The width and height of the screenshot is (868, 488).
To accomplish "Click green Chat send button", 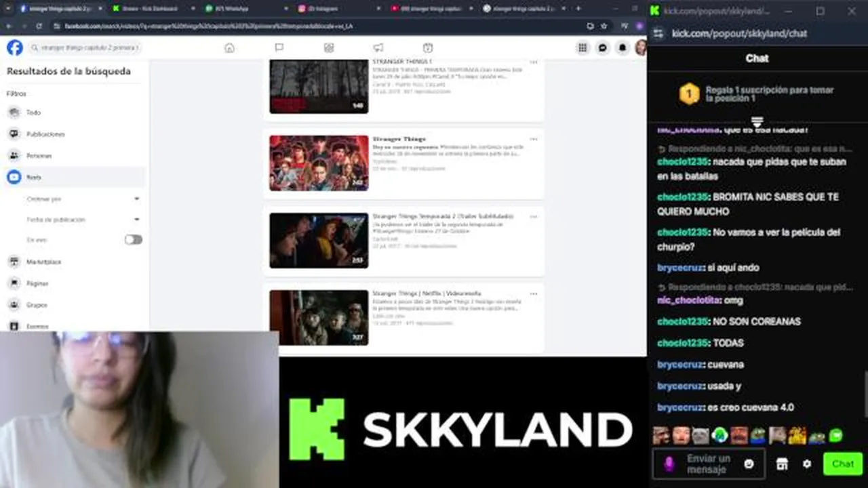I will click(x=843, y=464).
